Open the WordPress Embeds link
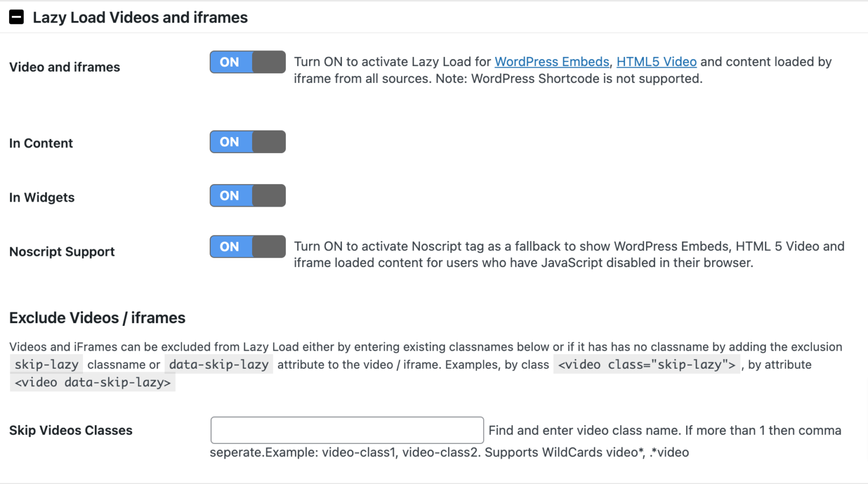 pyautogui.click(x=552, y=62)
